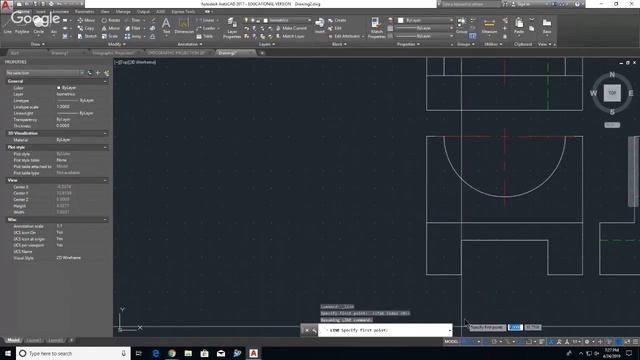Expand the Layers panel

point(267,44)
